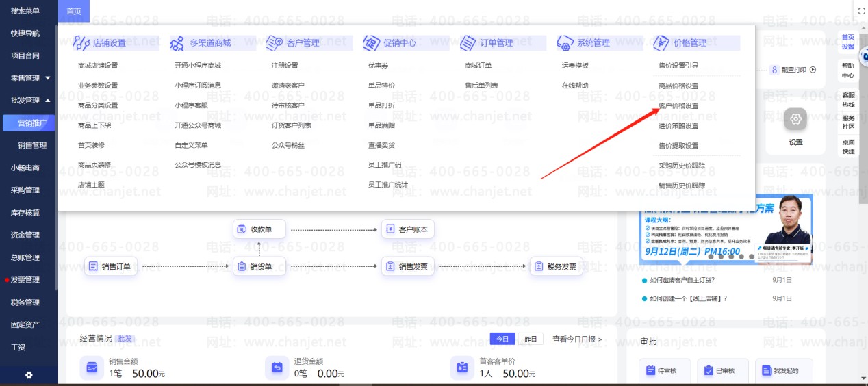This screenshot has width=868, height=386.
Task: Open 查看今日日报 link
Action: tap(577, 339)
